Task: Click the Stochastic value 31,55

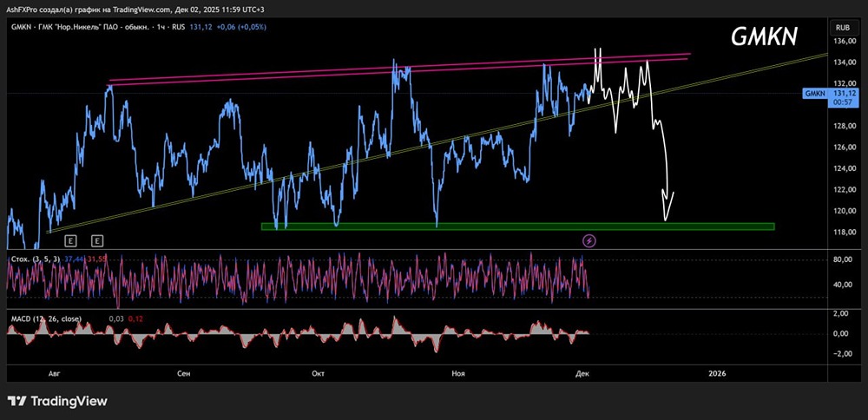Action: tap(96, 259)
